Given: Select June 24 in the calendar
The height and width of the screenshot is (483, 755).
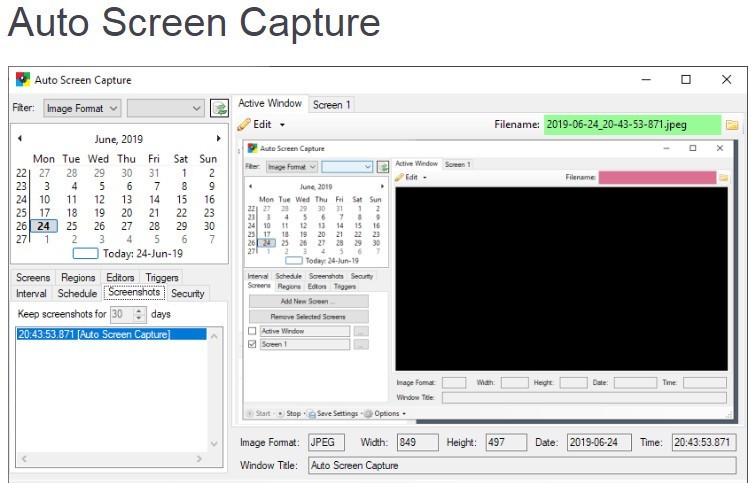Looking at the screenshot, I should coord(44,226).
